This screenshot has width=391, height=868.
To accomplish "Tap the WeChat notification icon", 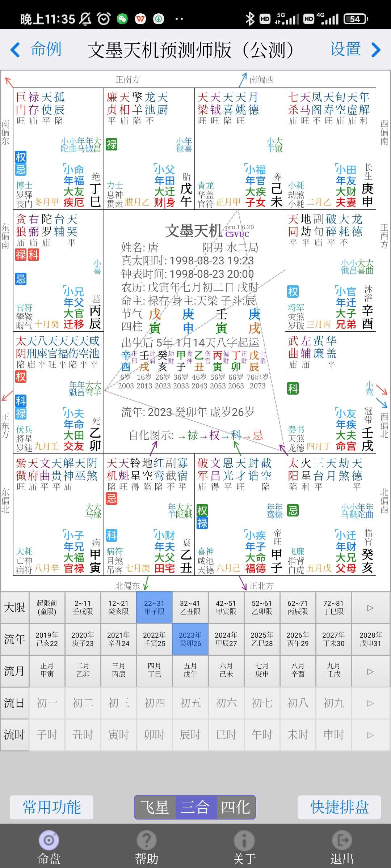I will pyautogui.click(x=122, y=19).
